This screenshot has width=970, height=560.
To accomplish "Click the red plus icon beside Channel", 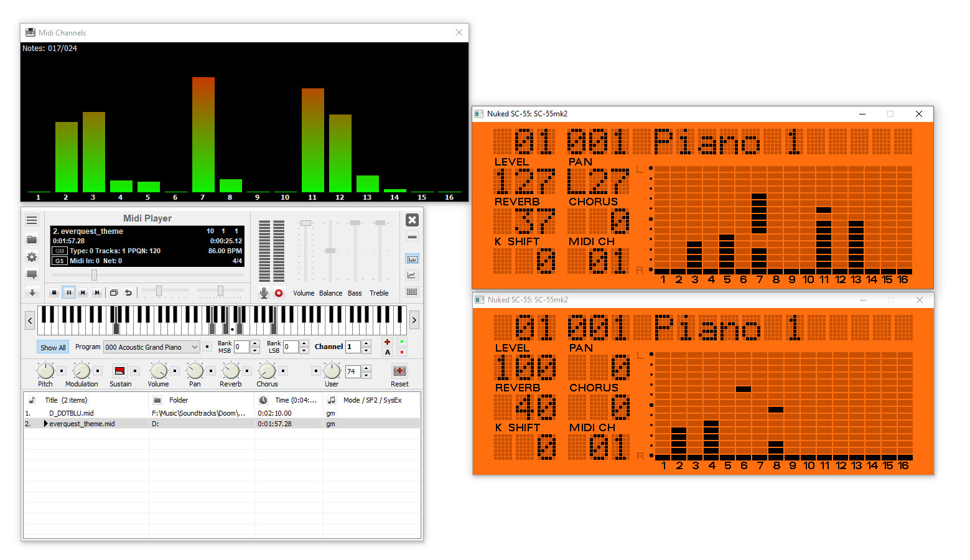I will pyautogui.click(x=387, y=342).
